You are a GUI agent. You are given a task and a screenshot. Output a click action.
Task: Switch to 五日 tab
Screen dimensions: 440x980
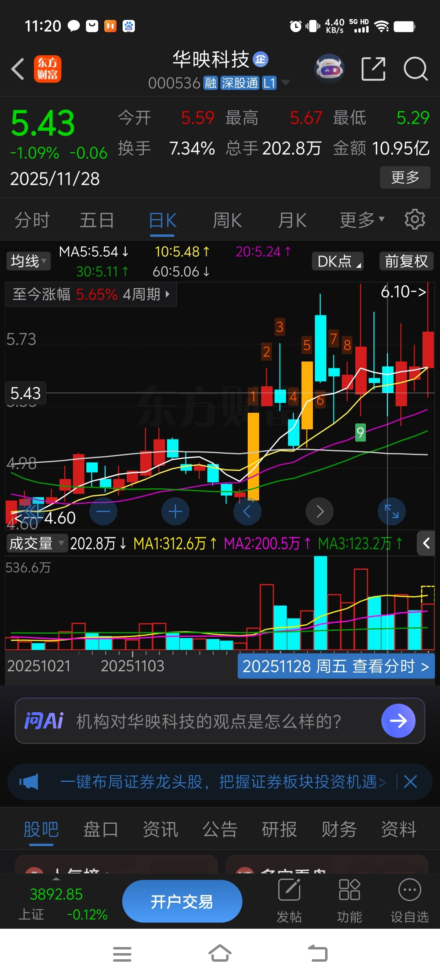pos(97,220)
